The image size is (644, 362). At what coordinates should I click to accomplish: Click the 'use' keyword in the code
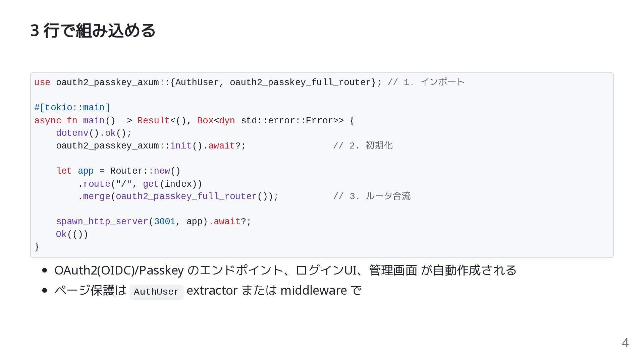point(42,82)
